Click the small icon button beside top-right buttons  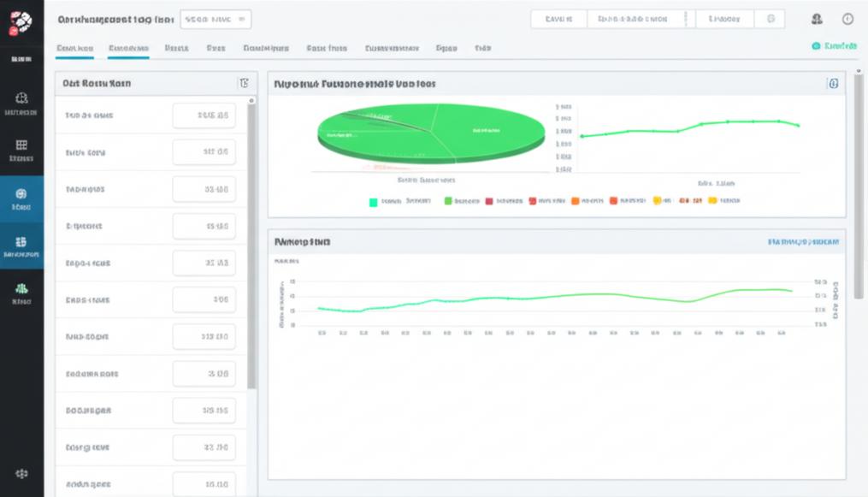coord(771,19)
